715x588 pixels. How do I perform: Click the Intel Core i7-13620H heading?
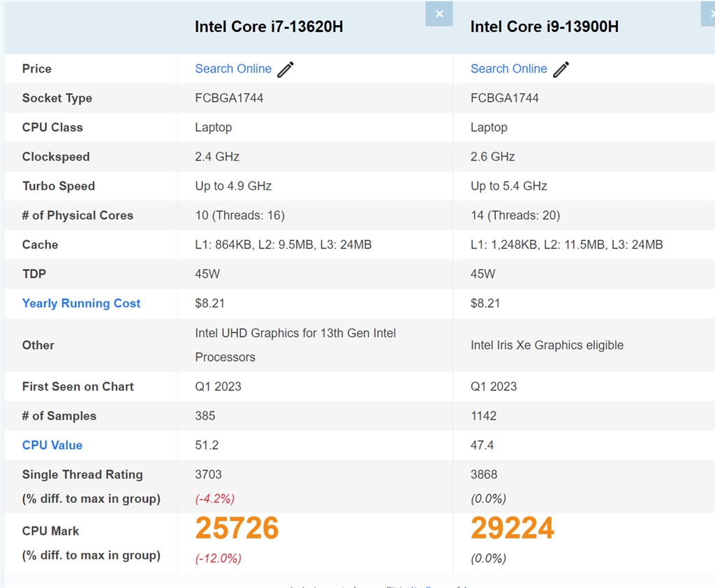click(x=269, y=27)
